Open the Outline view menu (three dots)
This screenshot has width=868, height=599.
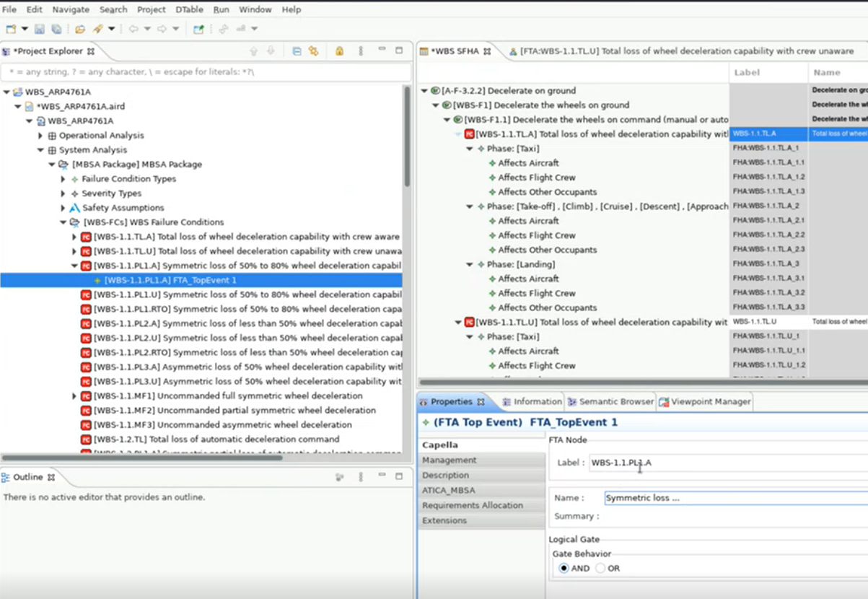click(361, 477)
